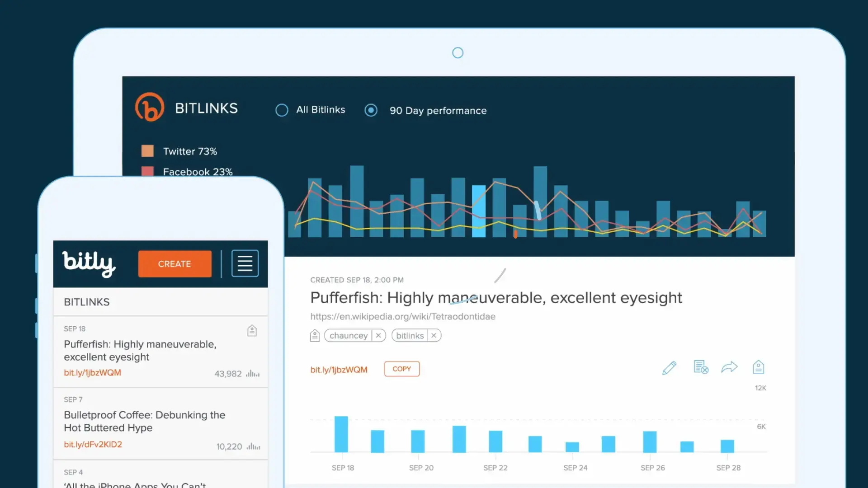The width and height of the screenshot is (868, 488).
Task: Click the pencil edit icon
Action: pos(669,368)
